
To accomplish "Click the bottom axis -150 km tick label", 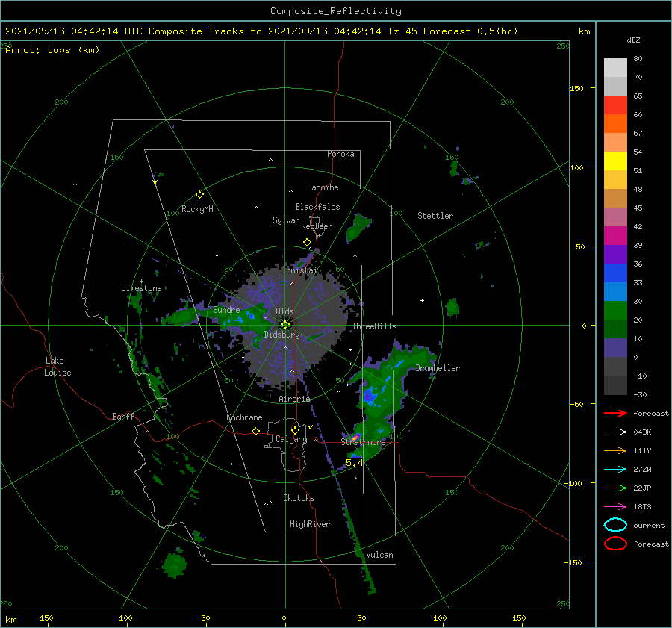I will tap(44, 618).
